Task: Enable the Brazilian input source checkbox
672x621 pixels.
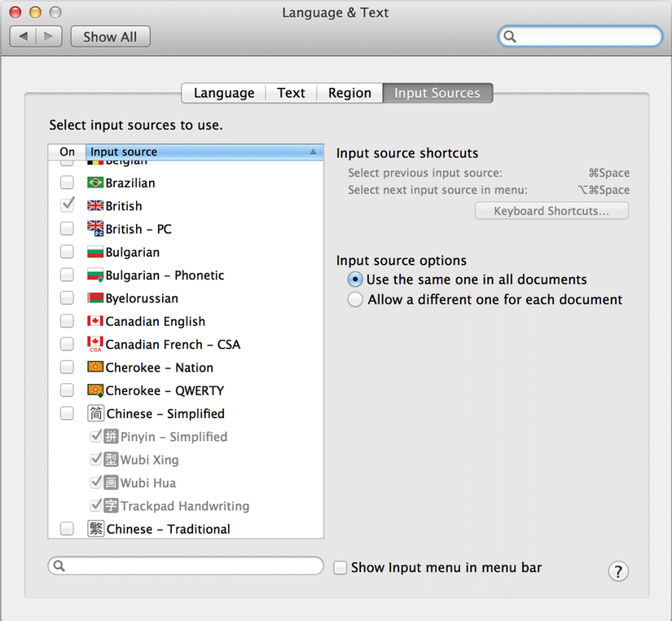Action: click(67, 183)
